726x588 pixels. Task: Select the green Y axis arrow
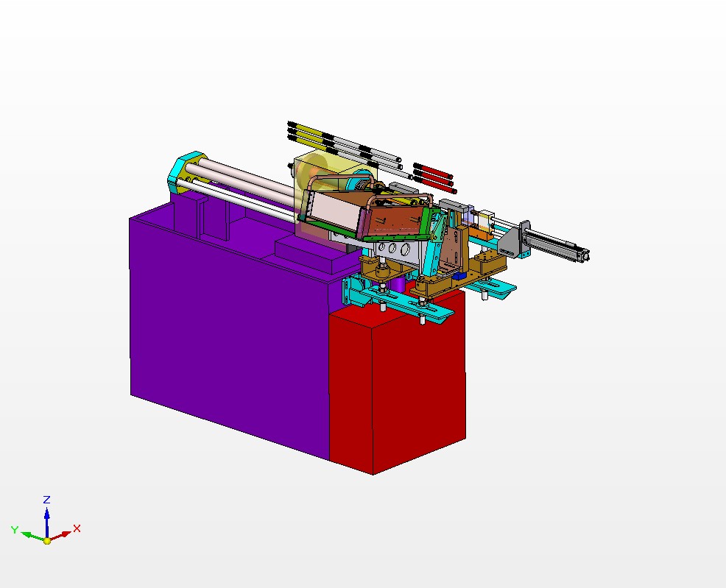[x=32, y=536]
